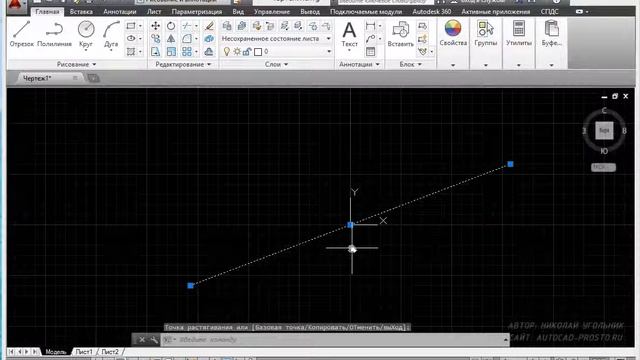This screenshot has width=640, height=360.
Task: Switch to the Аннотации ribbon tab
Action: (120, 11)
